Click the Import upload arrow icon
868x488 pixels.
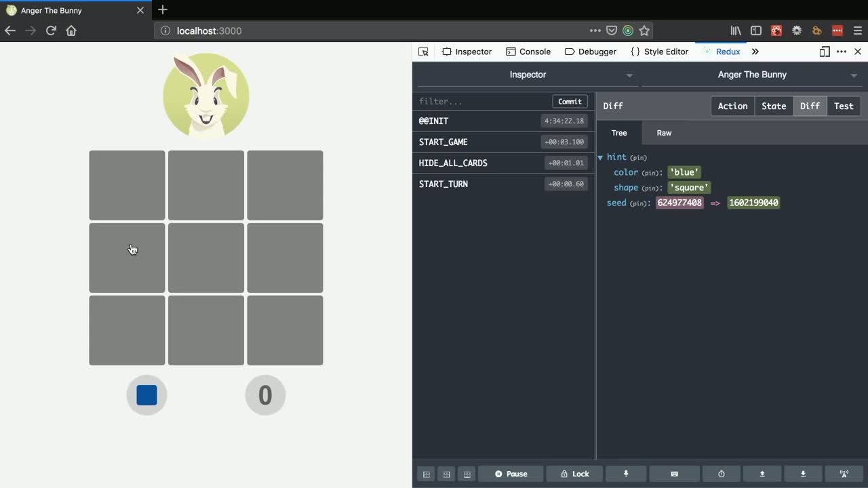pyautogui.click(x=762, y=474)
